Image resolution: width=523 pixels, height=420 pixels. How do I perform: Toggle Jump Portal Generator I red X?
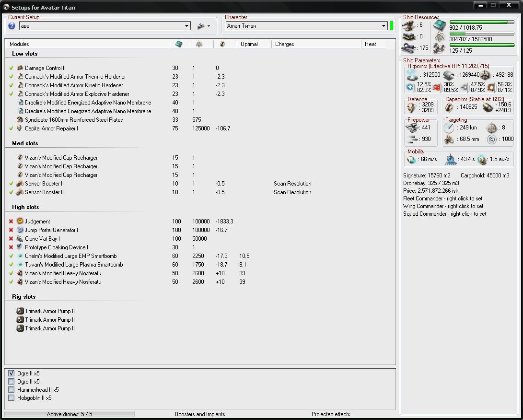pos(11,230)
